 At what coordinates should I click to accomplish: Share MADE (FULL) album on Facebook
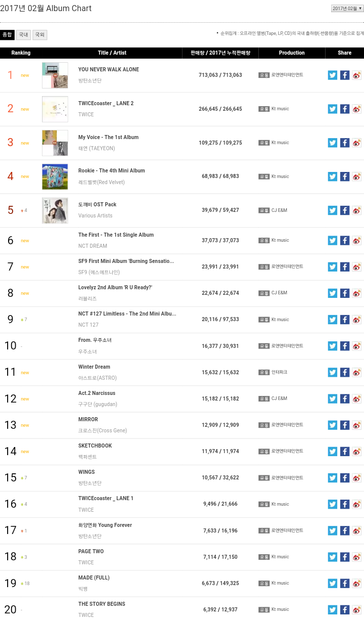tap(344, 583)
